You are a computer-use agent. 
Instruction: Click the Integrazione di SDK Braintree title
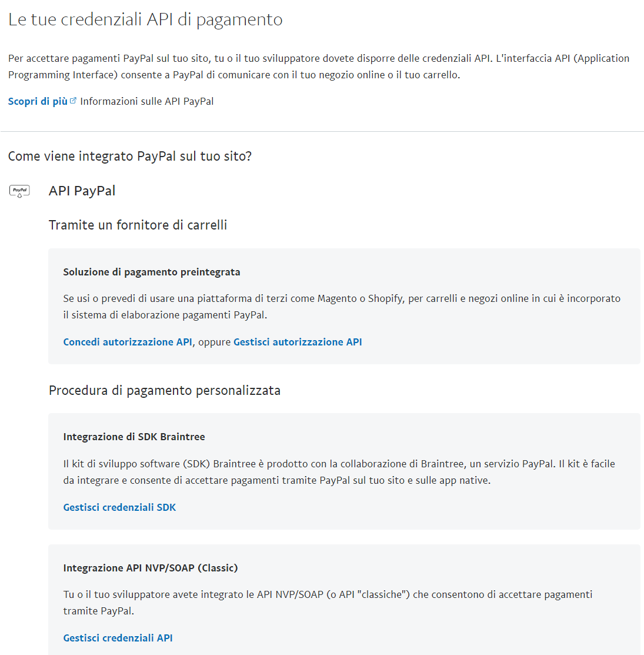click(x=134, y=437)
